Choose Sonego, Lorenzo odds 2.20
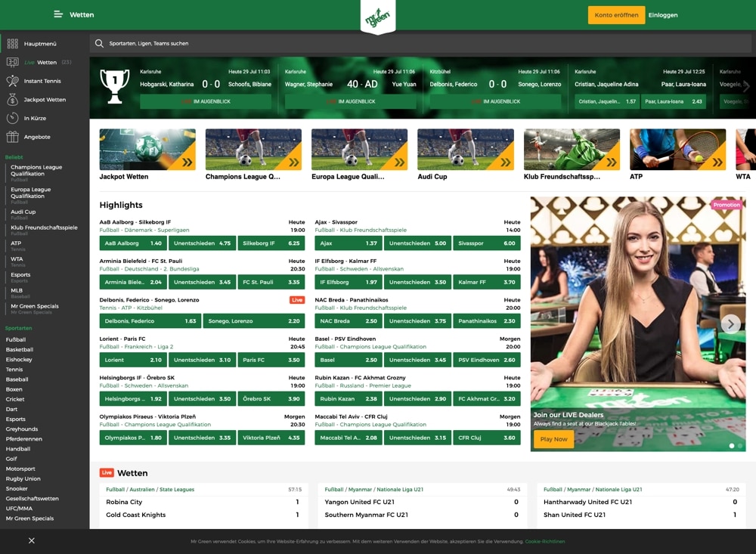Viewport: 756px width, 554px height. [254, 321]
